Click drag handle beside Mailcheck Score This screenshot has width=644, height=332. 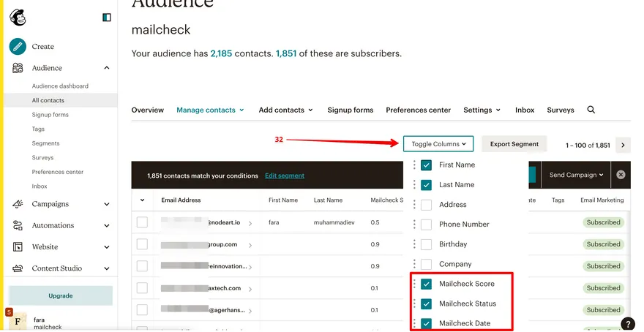414,284
